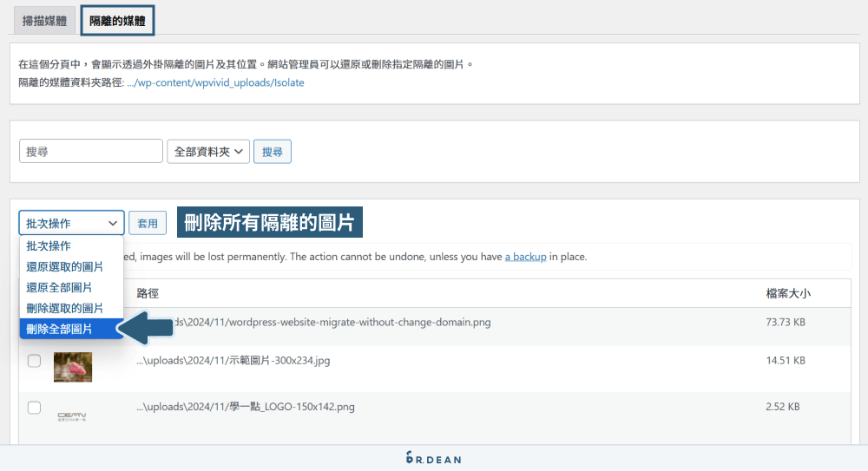Viewport: 868px width, 471px height.
Task: Tick the checkbox for 學一點_LOGO-150x142.png
Action: [35, 408]
